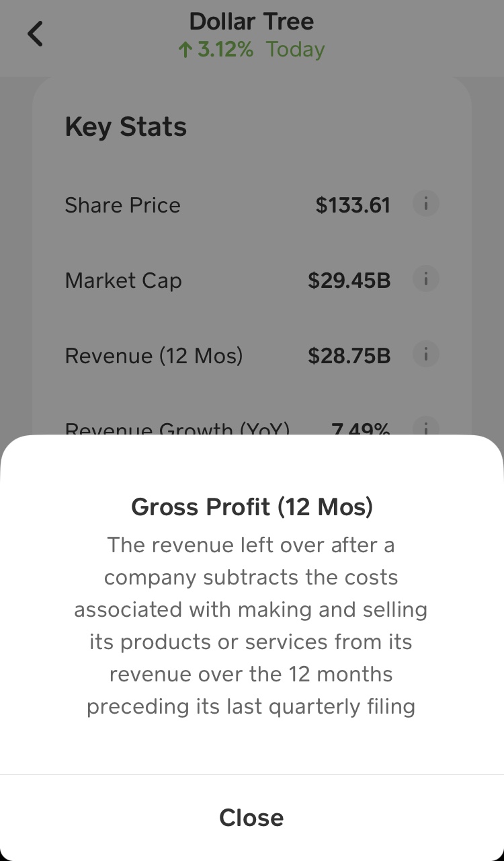Show Market Cap info tooltip
504x861 pixels.
[x=425, y=278]
